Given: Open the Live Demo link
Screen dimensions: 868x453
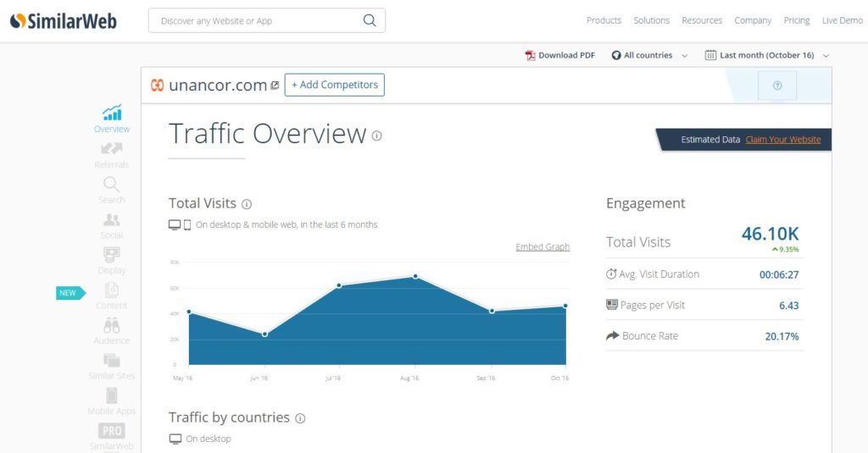Looking at the screenshot, I should pos(842,20).
